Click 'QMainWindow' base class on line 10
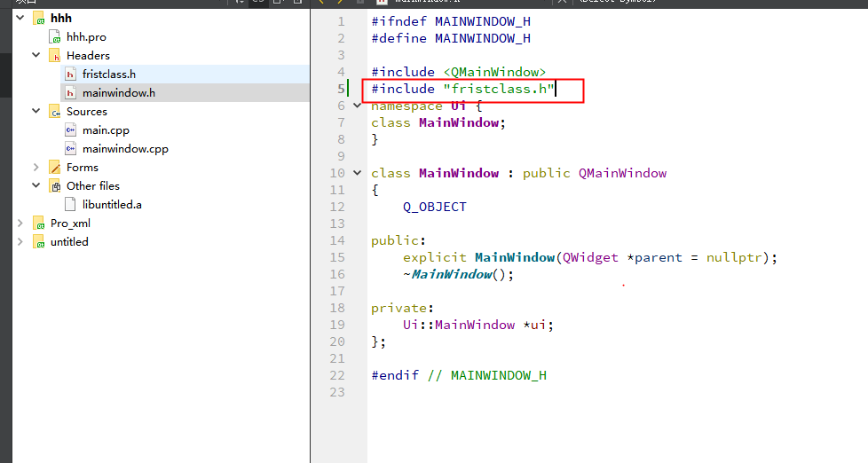The height and width of the screenshot is (463, 868). (x=623, y=173)
